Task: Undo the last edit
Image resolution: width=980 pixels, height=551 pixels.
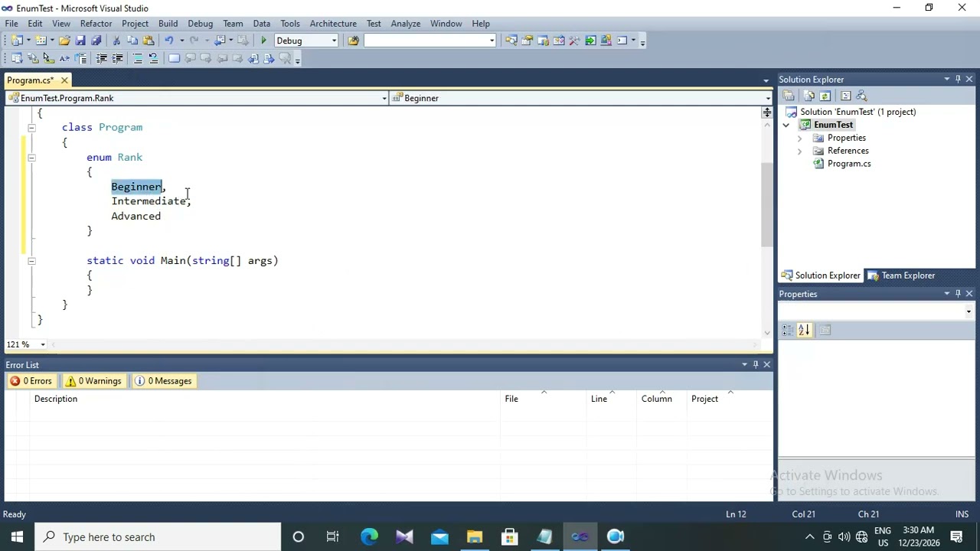Action: (x=169, y=41)
